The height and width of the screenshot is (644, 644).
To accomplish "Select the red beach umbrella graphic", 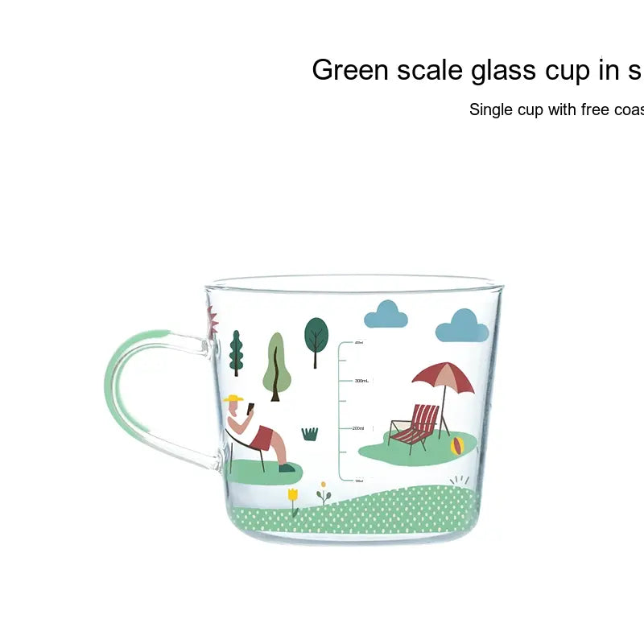I will 444,396.
